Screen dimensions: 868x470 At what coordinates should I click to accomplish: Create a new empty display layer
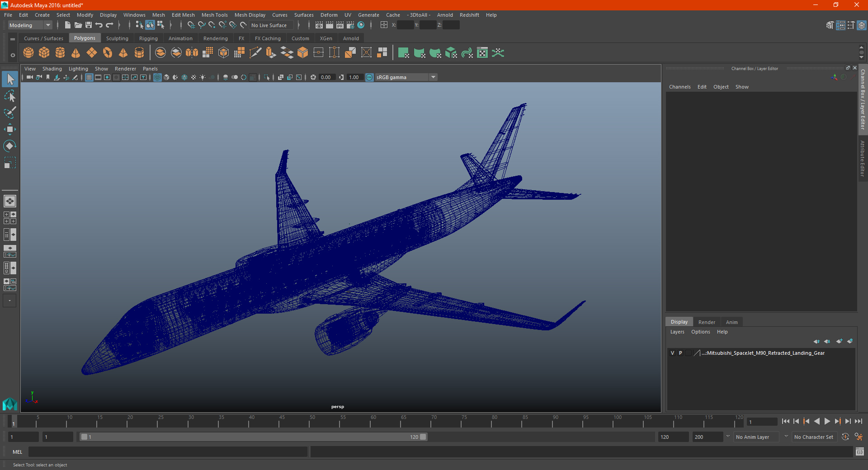(840, 341)
